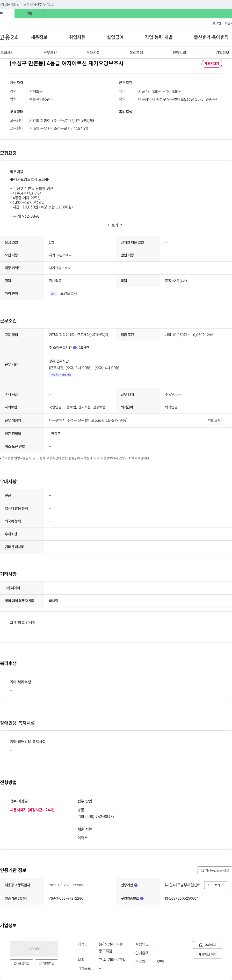Open 지도 보기 beside 대구남부새일센터
This screenshot has height=980, width=232.
pyautogui.click(x=216, y=885)
